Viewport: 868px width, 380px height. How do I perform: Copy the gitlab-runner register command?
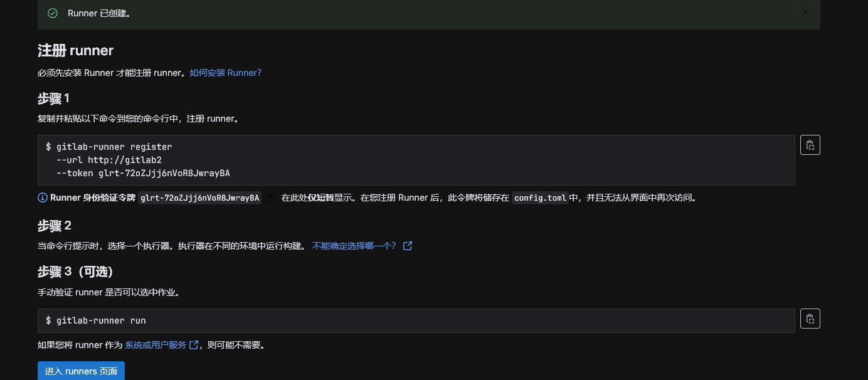(810, 145)
